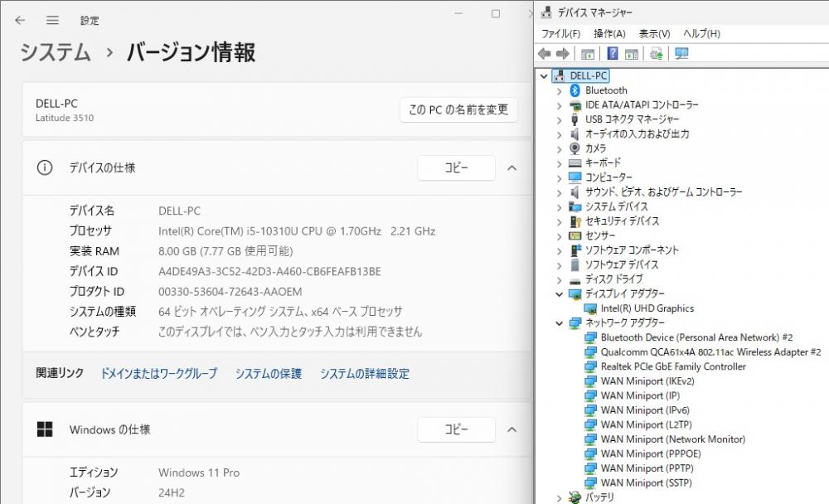Viewport: 829px width, 504px height.
Task: Click the battery category icon
Action: [574, 497]
